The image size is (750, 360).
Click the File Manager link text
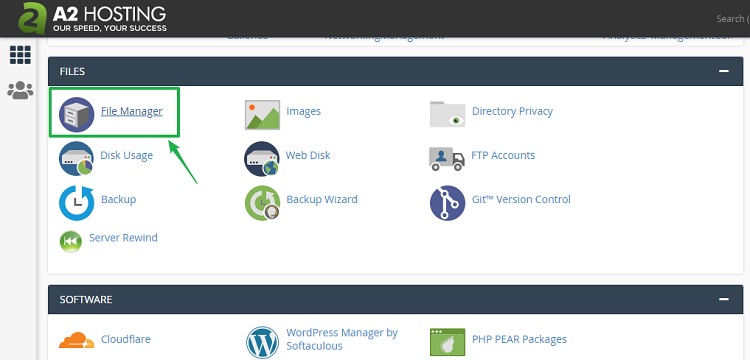pos(132,111)
